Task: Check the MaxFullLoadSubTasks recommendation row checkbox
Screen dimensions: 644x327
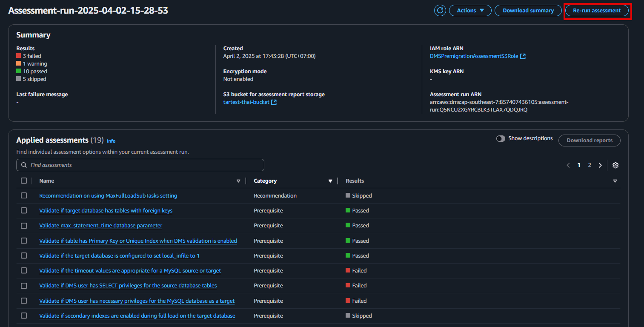Action: pyautogui.click(x=24, y=195)
